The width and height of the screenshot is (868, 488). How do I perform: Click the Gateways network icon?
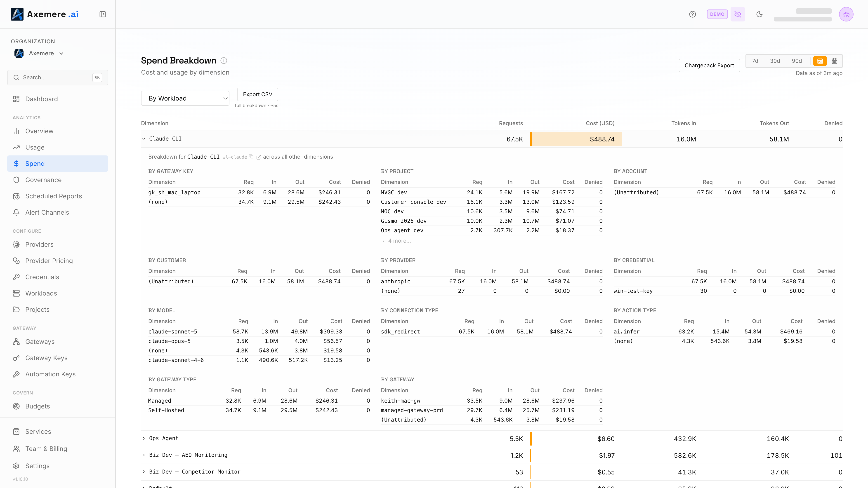16,342
